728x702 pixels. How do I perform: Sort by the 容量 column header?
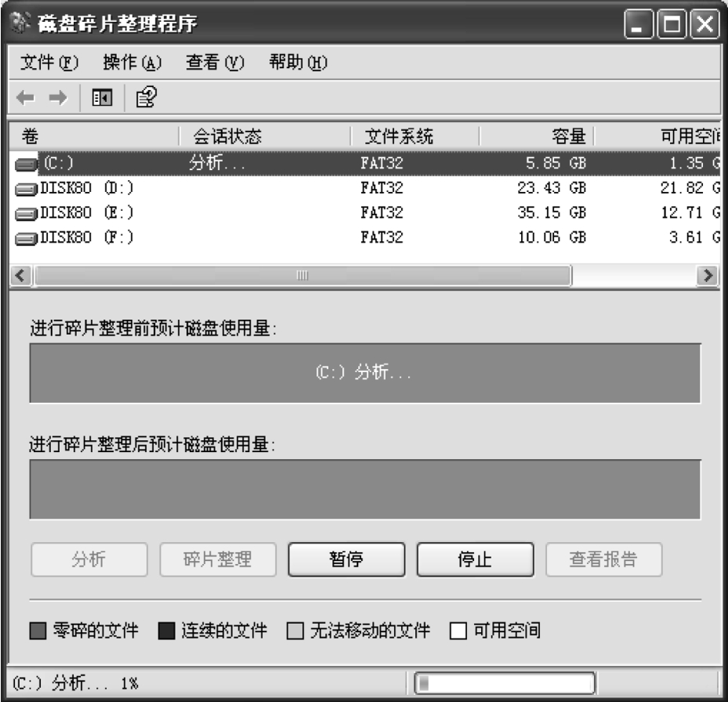537,136
